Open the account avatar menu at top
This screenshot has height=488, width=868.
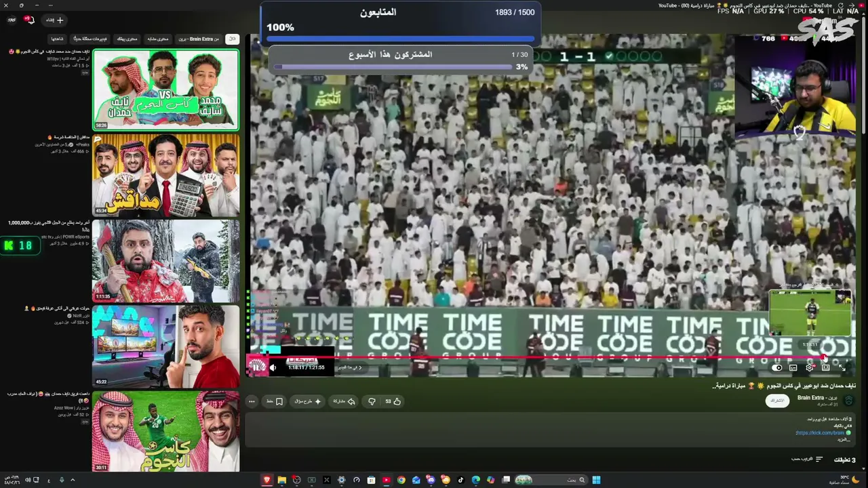pyautogui.click(x=12, y=20)
